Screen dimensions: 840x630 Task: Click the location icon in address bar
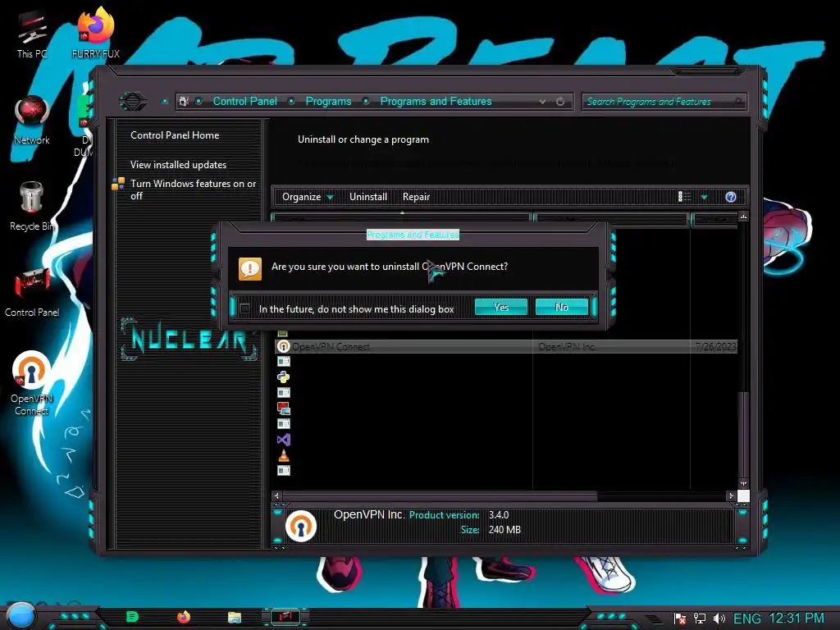coord(184,101)
